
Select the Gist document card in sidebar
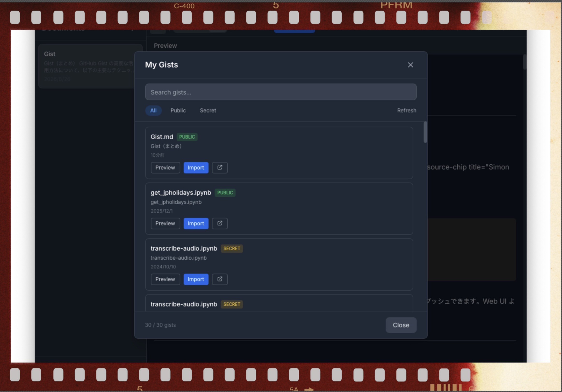click(x=90, y=66)
